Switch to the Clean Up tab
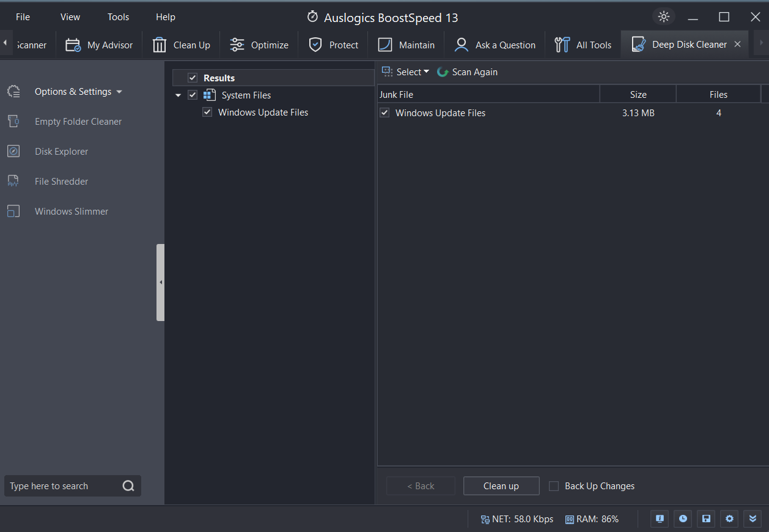The image size is (769, 532). 182,45
